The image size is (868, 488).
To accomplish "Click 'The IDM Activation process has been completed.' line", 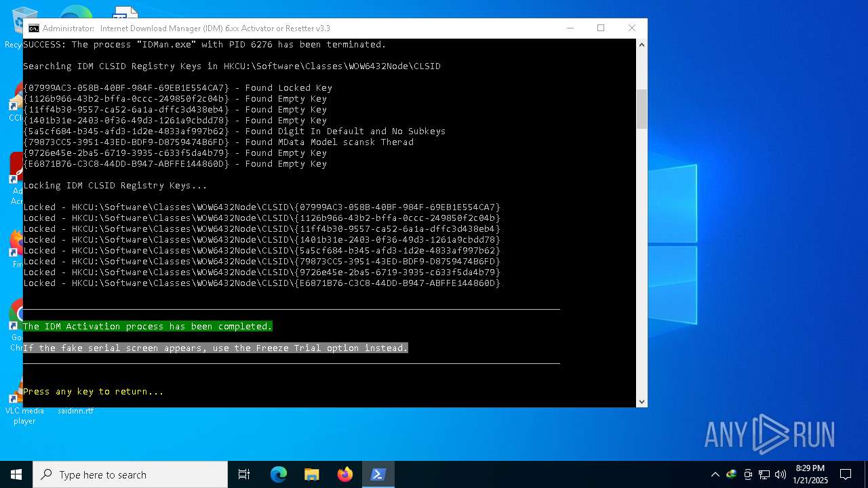I will pyautogui.click(x=148, y=326).
